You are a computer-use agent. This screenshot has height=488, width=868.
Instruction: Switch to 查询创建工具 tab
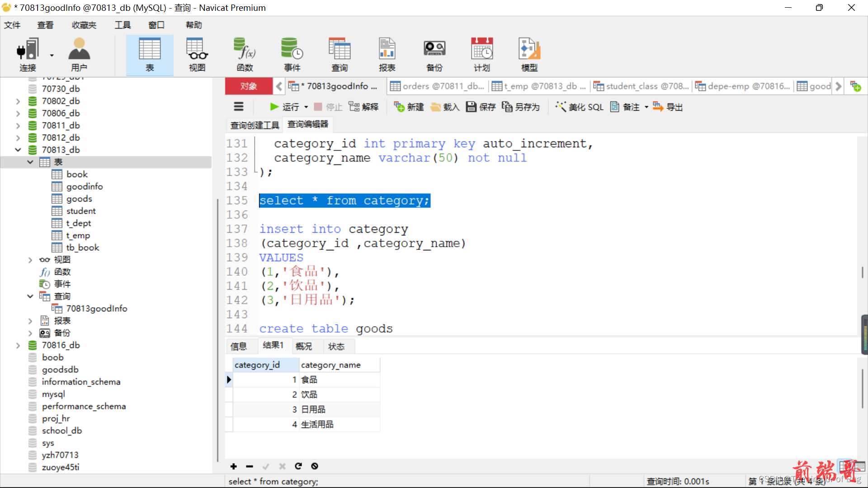255,125
